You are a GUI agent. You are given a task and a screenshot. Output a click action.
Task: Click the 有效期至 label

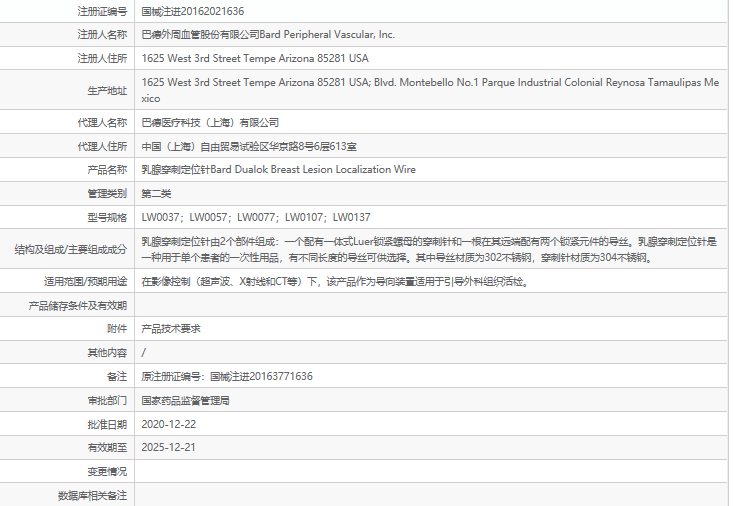(107, 448)
